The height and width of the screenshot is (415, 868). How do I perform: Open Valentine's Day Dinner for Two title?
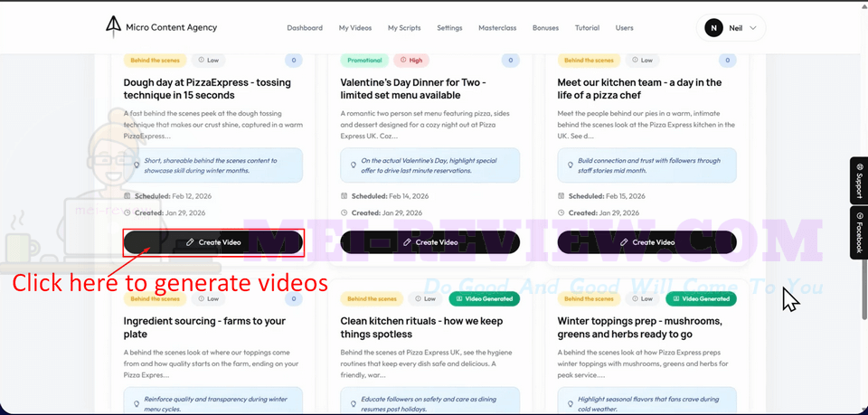[x=413, y=89]
